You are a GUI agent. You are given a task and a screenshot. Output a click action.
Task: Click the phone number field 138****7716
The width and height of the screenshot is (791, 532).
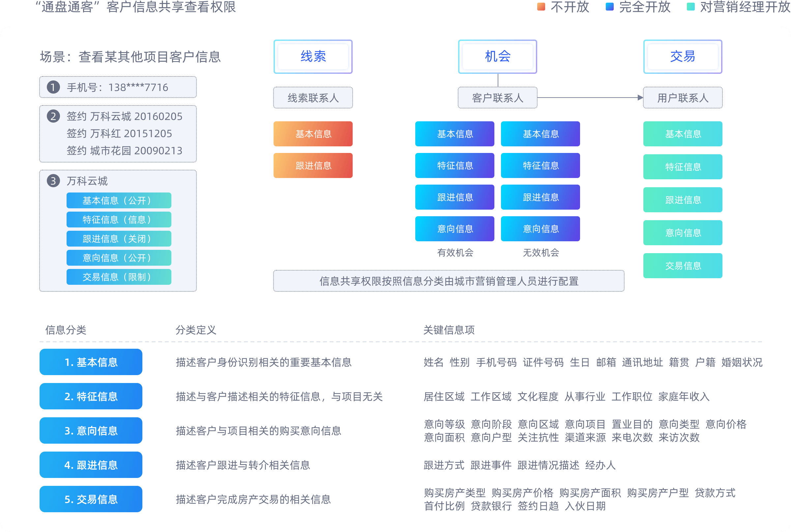click(118, 87)
